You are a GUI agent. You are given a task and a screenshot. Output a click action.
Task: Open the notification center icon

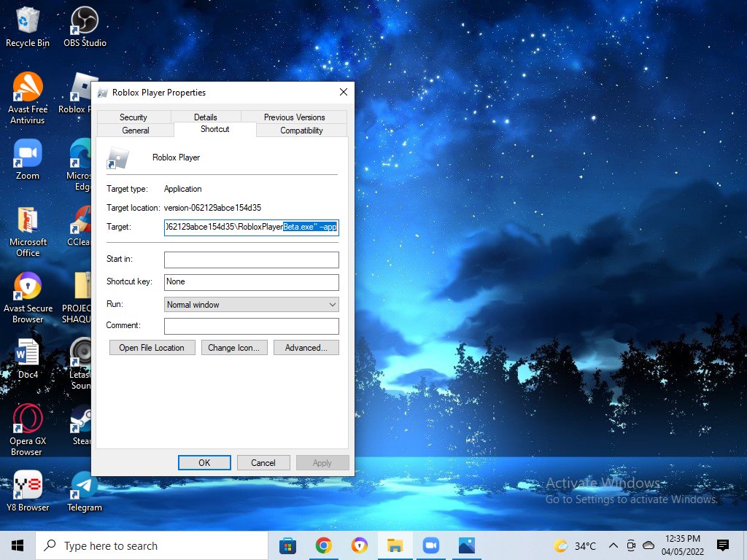(x=723, y=545)
